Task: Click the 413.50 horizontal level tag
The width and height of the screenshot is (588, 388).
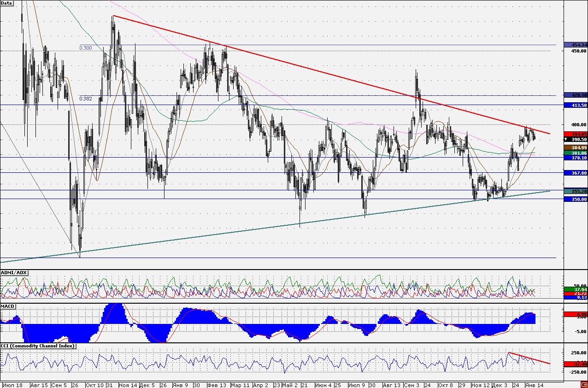Action: coord(576,105)
